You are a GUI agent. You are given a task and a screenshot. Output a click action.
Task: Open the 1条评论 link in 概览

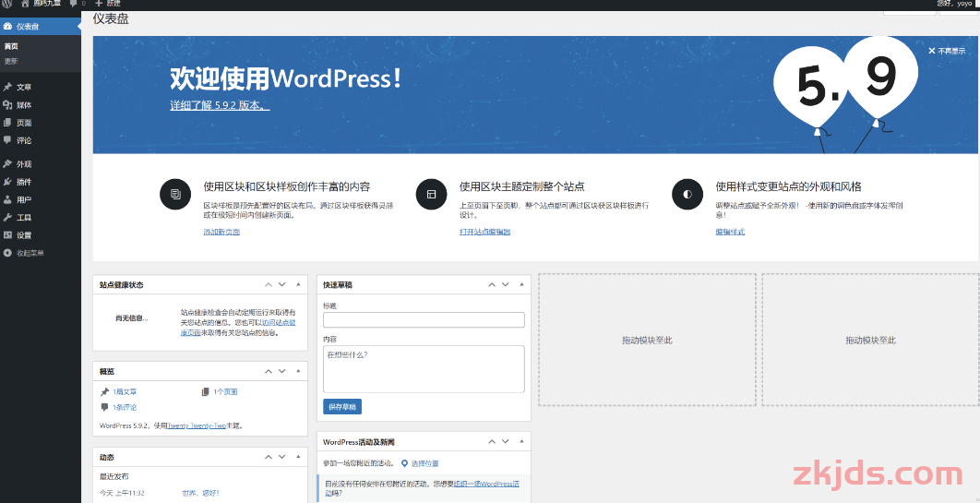[x=125, y=407]
